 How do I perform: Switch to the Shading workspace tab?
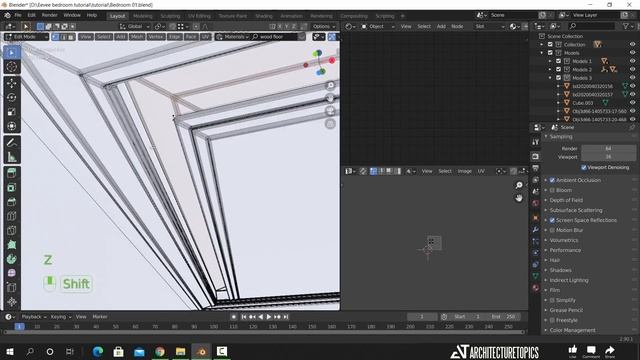click(264, 16)
